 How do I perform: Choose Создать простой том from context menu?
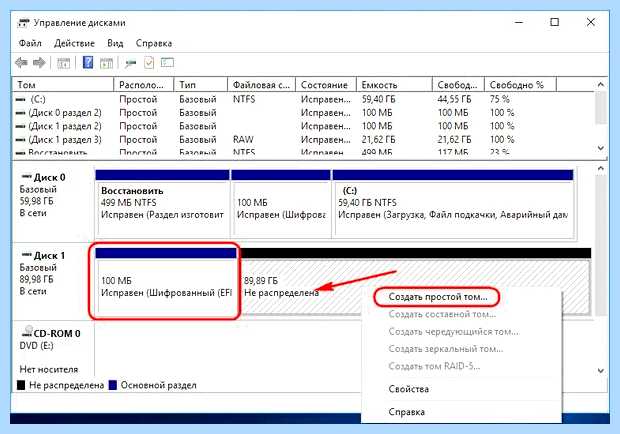(438, 297)
